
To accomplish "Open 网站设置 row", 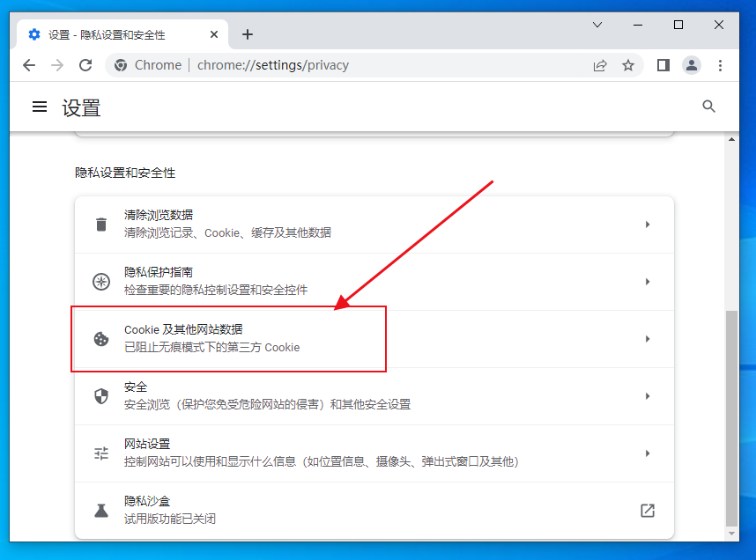I will click(x=374, y=453).
